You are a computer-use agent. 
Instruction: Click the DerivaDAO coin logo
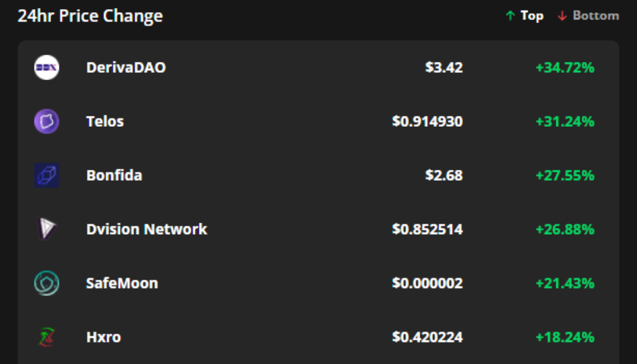coord(46,67)
